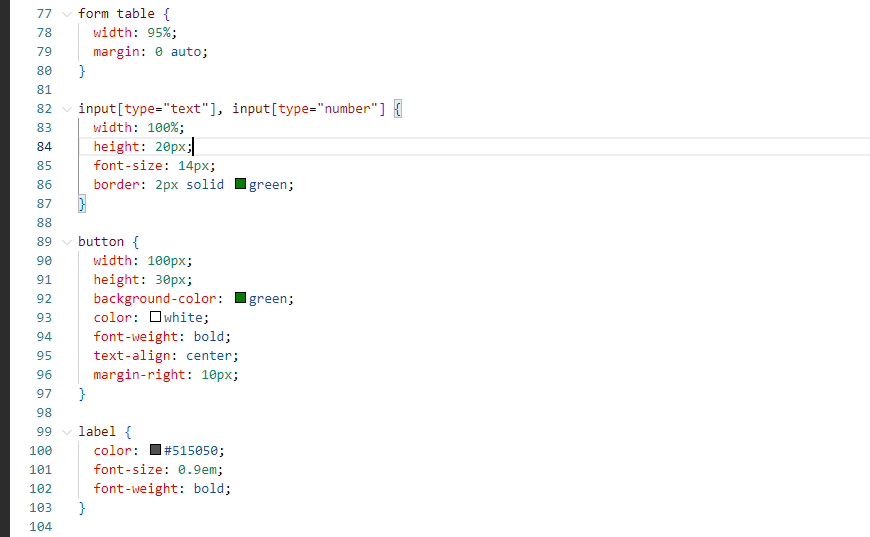The height and width of the screenshot is (537, 870).
Task: Click 'center' value on line 95
Action: (x=209, y=356)
